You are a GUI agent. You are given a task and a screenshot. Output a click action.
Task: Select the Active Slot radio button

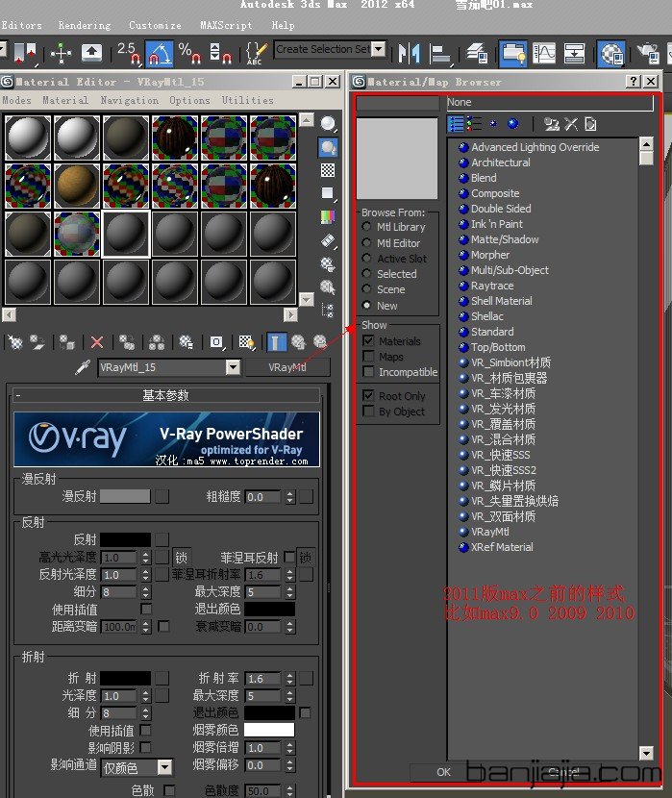click(x=366, y=258)
